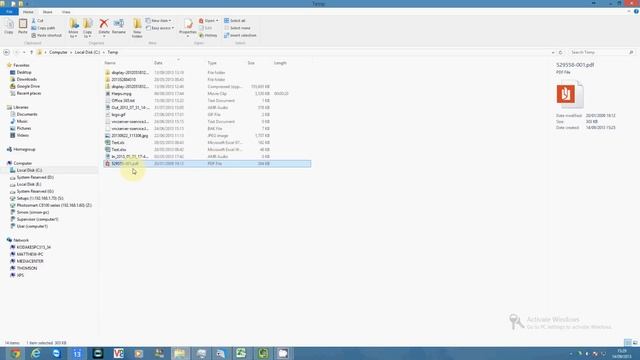Open Music library in the sidebar
The height and width of the screenshot is (360, 640).
coord(22,121)
